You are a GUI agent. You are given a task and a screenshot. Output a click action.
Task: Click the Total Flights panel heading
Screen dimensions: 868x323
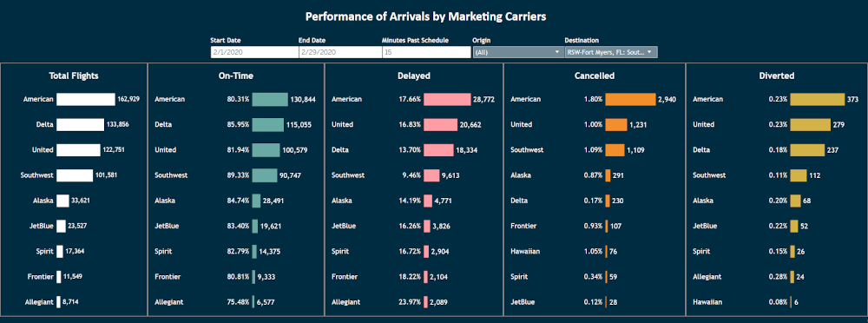pos(74,76)
